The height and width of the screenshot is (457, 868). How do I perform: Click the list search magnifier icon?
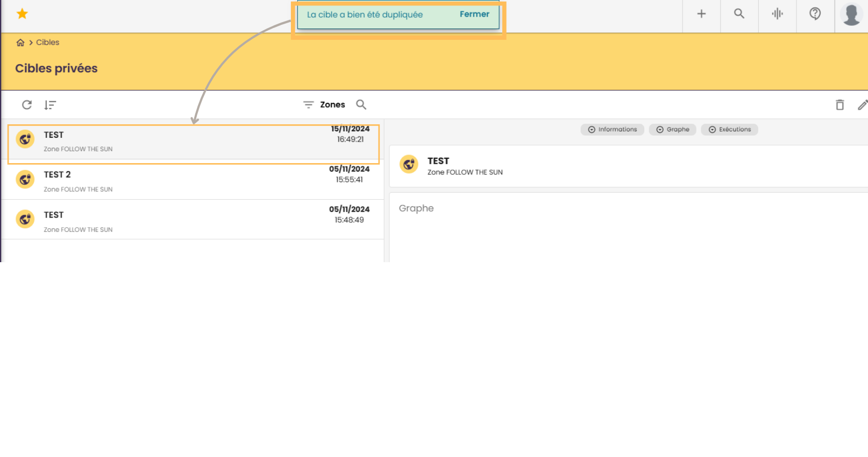[361, 104]
